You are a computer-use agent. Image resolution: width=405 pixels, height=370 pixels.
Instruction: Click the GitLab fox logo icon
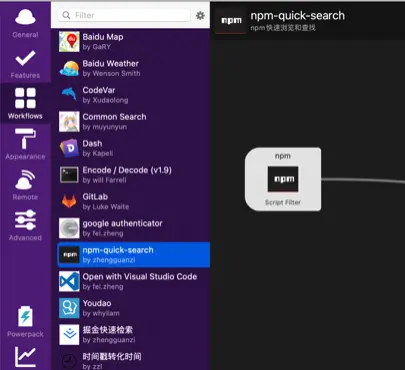point(69,201)
